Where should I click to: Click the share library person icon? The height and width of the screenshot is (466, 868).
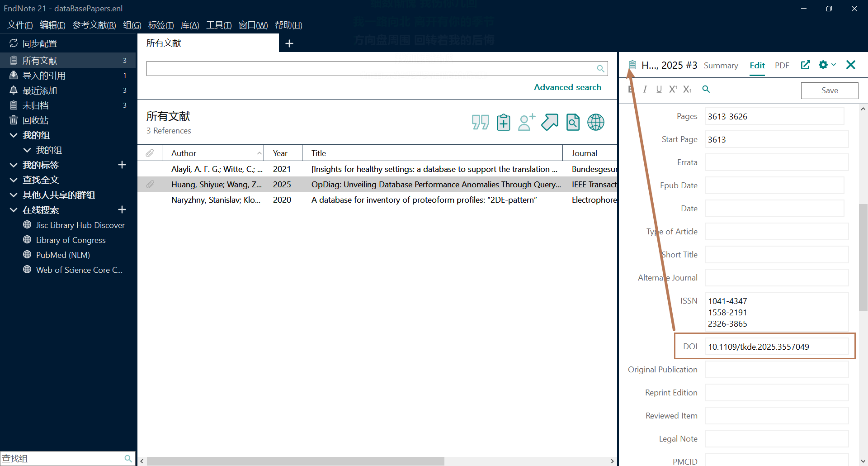click(x=526, y=122)
